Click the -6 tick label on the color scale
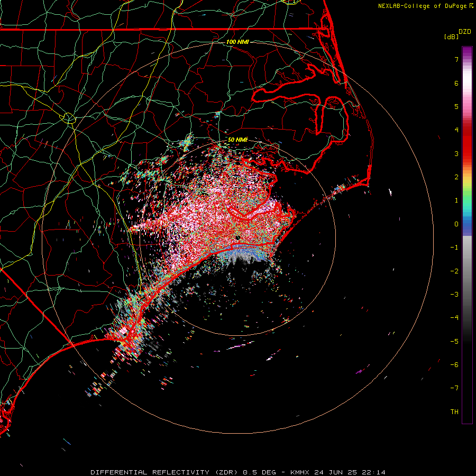476x476 pixels. [454, 365]
